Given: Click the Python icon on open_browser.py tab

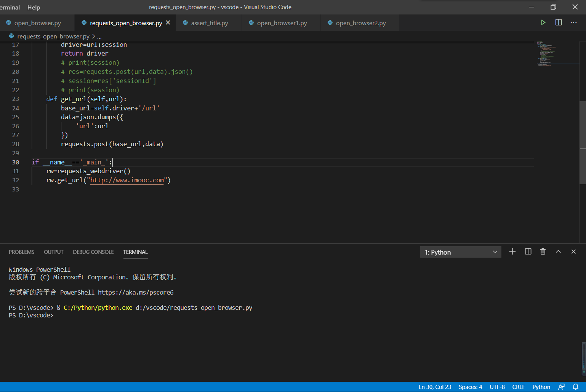Looking at the screenshot, I should 9,23.
